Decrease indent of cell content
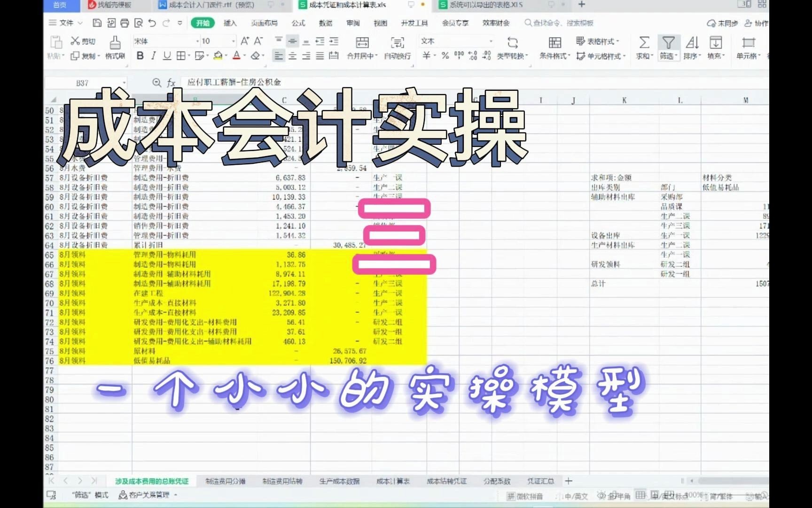Screen dimensions: 812x508 [x=320, y=41]
